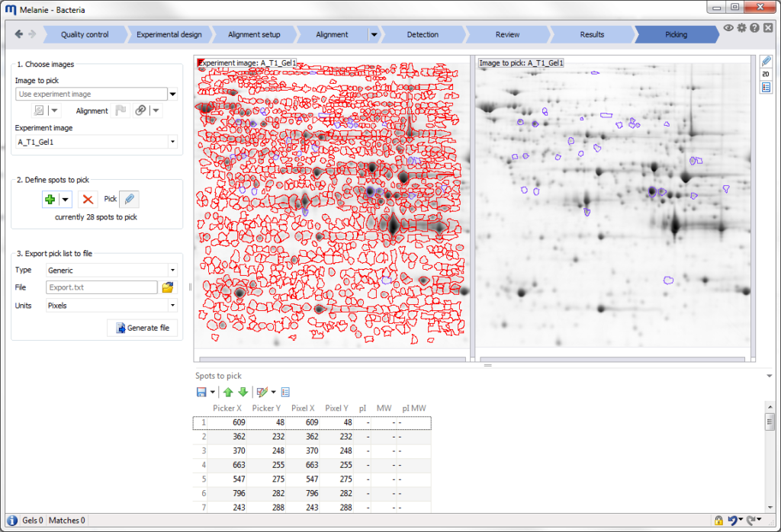
Task: Click the Pixel X column header
Action: (303, 408)
